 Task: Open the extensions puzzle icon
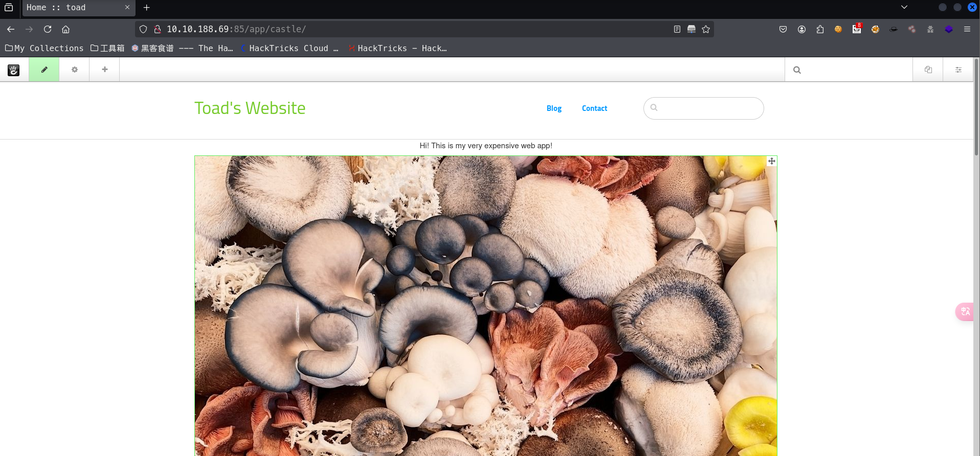[x=820, y=29]
